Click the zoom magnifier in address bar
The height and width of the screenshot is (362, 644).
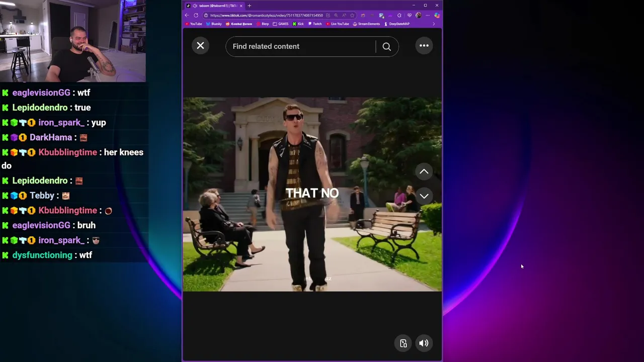(x=336, y=15)
